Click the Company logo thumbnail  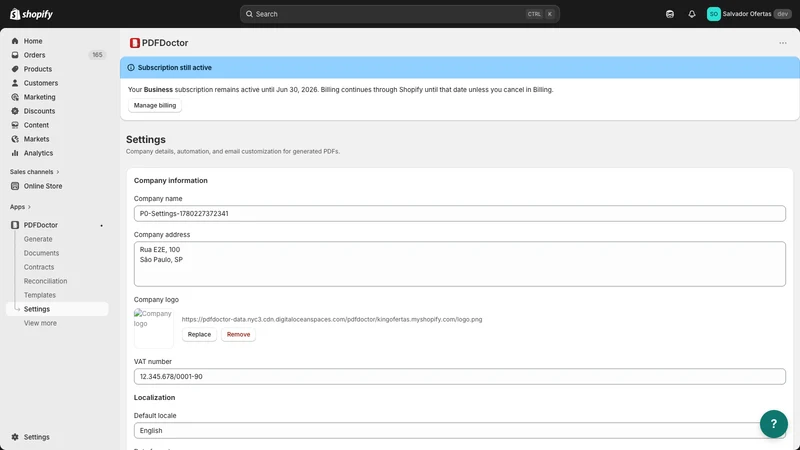click(154, 328)
